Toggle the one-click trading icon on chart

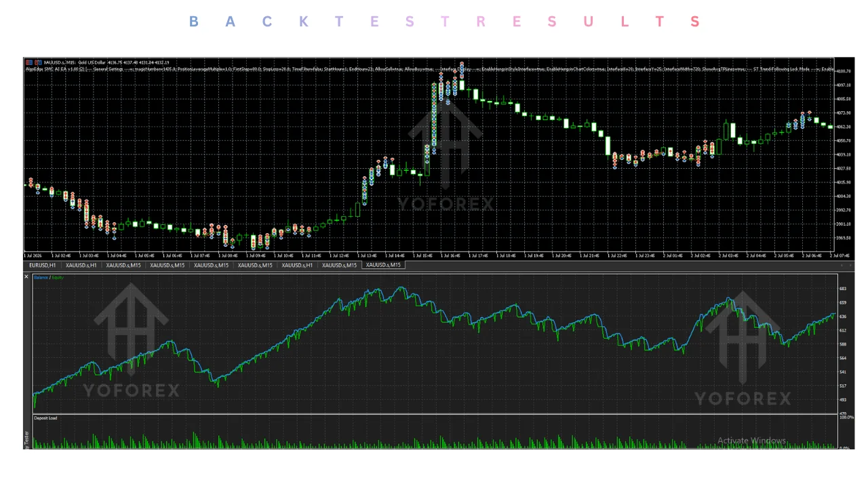pos(28,62)
